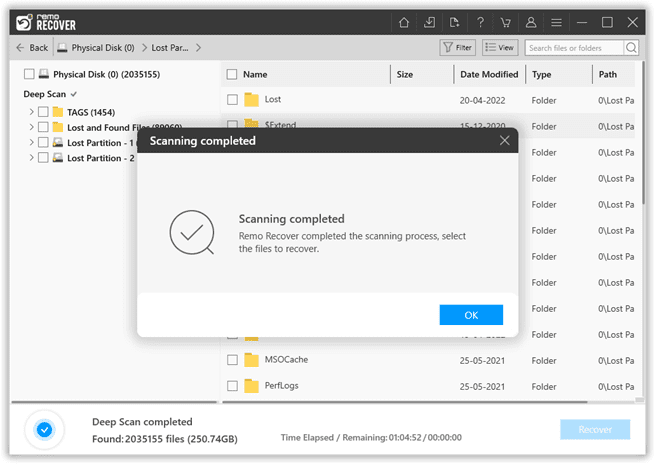Select the Lost folder checkbox
The image size is (655, 464).
coord(232,99)
